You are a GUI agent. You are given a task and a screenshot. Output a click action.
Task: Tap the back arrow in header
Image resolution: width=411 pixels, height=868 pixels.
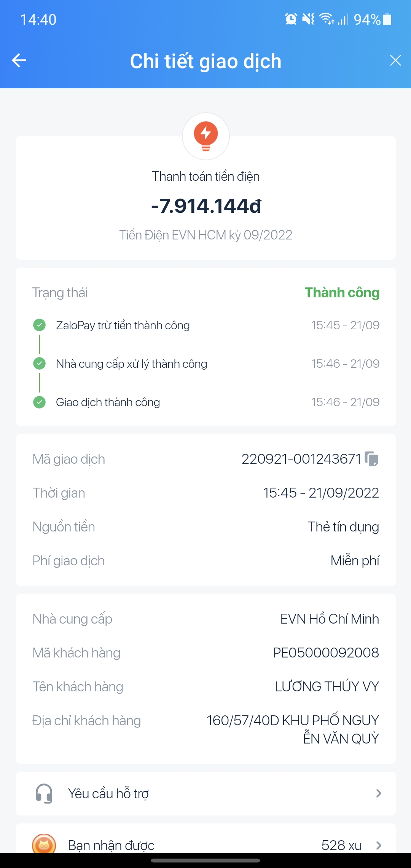19,60
